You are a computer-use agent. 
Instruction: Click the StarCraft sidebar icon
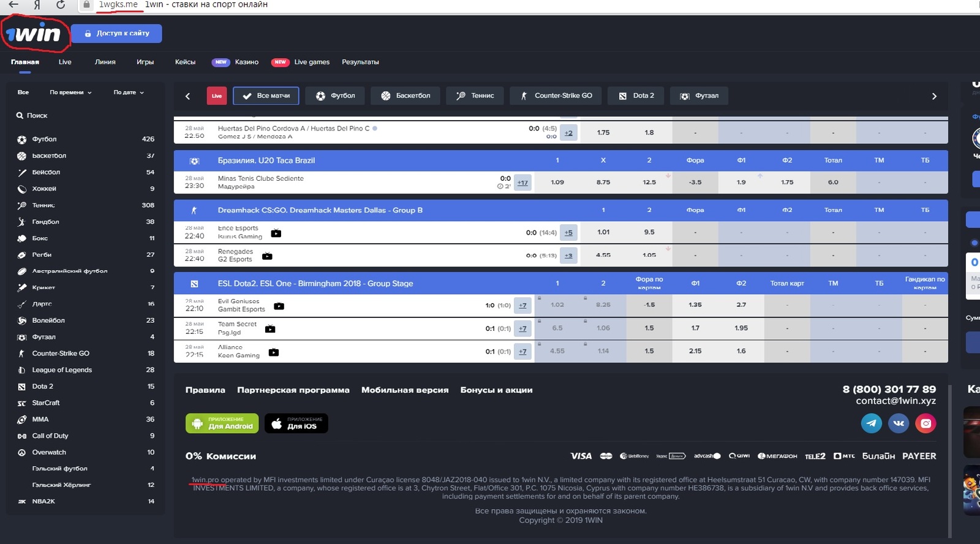[21, 403]
